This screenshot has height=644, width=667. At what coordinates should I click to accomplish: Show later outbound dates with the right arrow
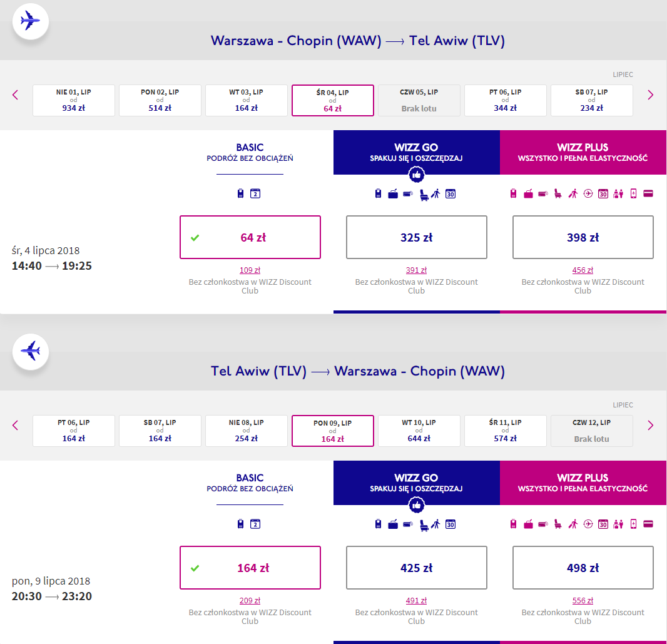pyautogui.click(x=650, y=95)
